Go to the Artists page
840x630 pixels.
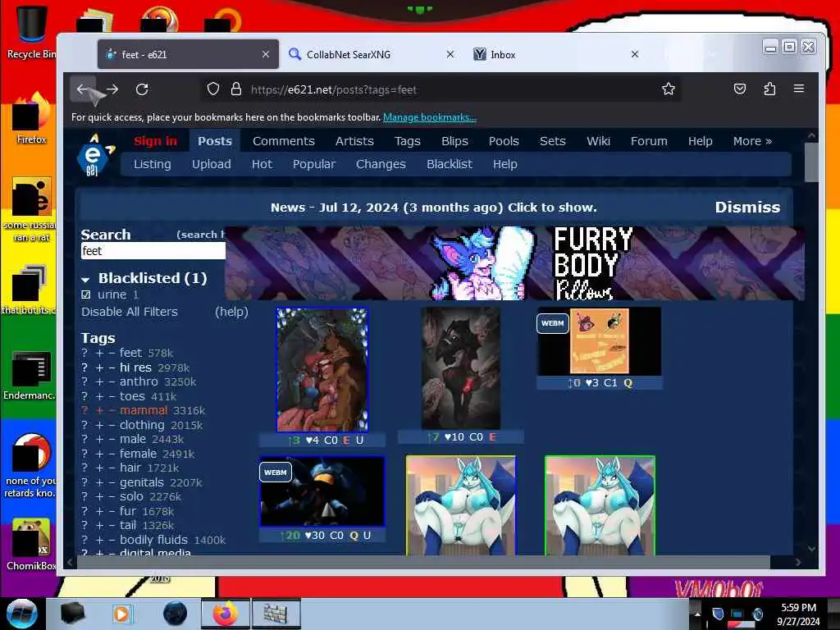click(354, 141)
